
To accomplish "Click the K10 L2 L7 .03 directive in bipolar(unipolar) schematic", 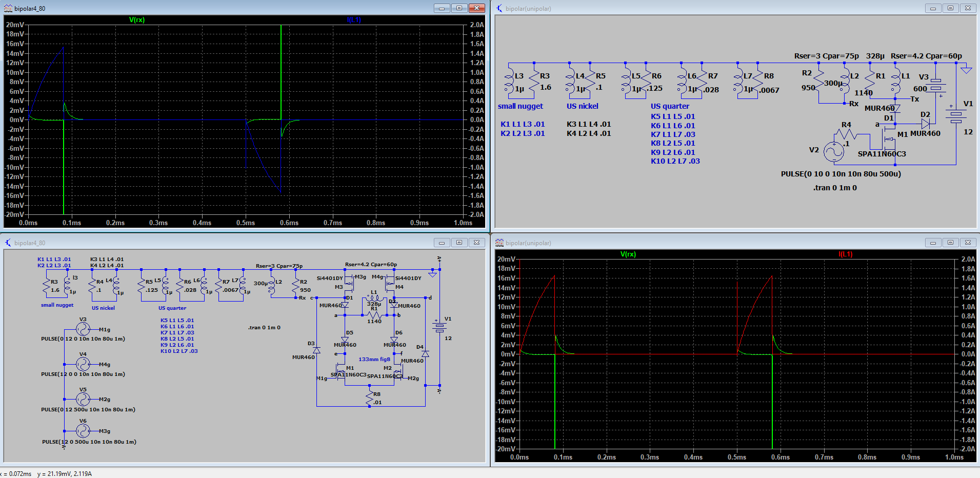I will pos(675,161).
